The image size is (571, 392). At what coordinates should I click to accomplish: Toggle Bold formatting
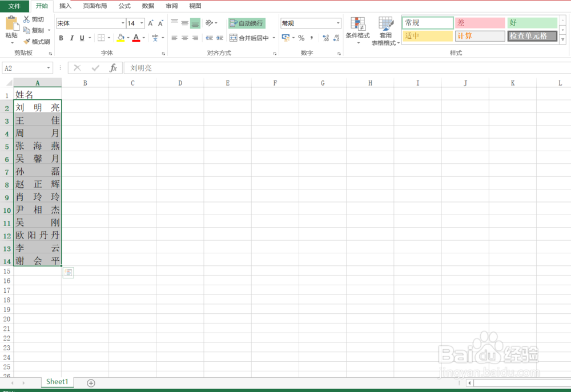point(61,38)
